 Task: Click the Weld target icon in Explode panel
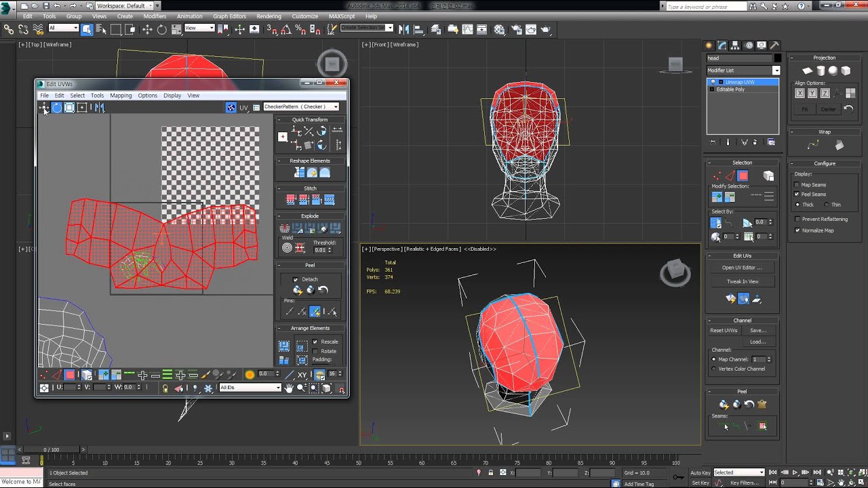click(288, 248)
